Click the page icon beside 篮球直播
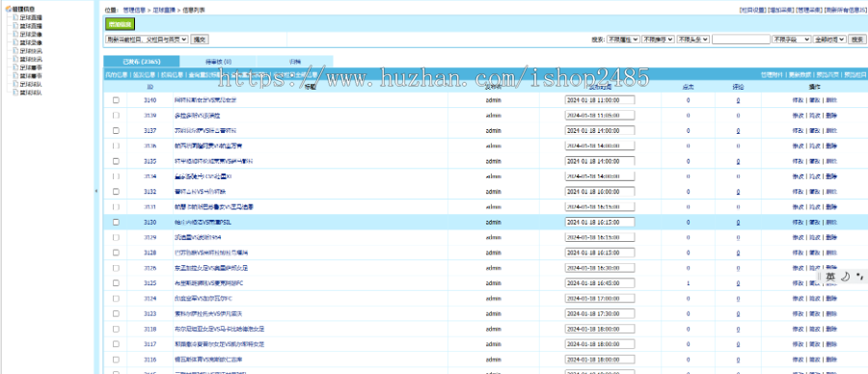This screenshot has height=374, width=868. coord(16,25)
